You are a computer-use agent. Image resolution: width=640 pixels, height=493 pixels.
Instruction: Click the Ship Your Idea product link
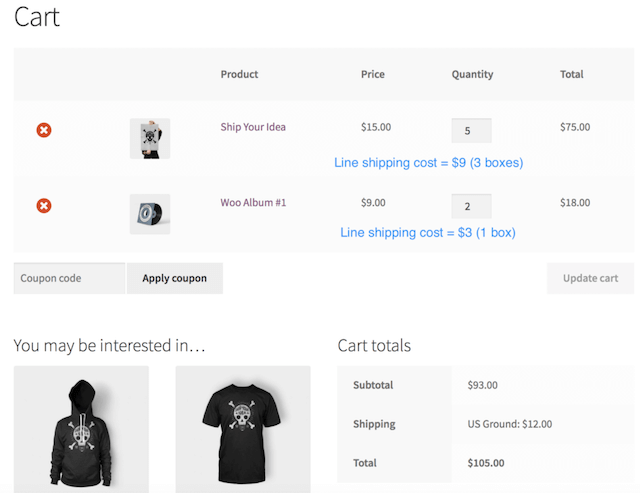[253, 127]
